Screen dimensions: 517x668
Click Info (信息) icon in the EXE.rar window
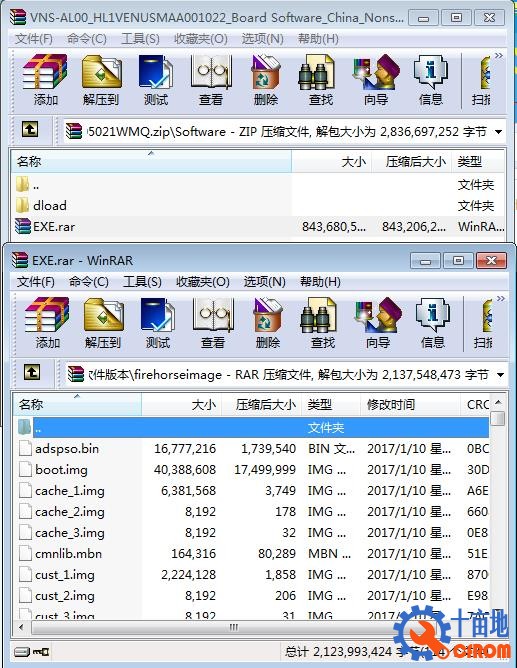tap(432, 322)
